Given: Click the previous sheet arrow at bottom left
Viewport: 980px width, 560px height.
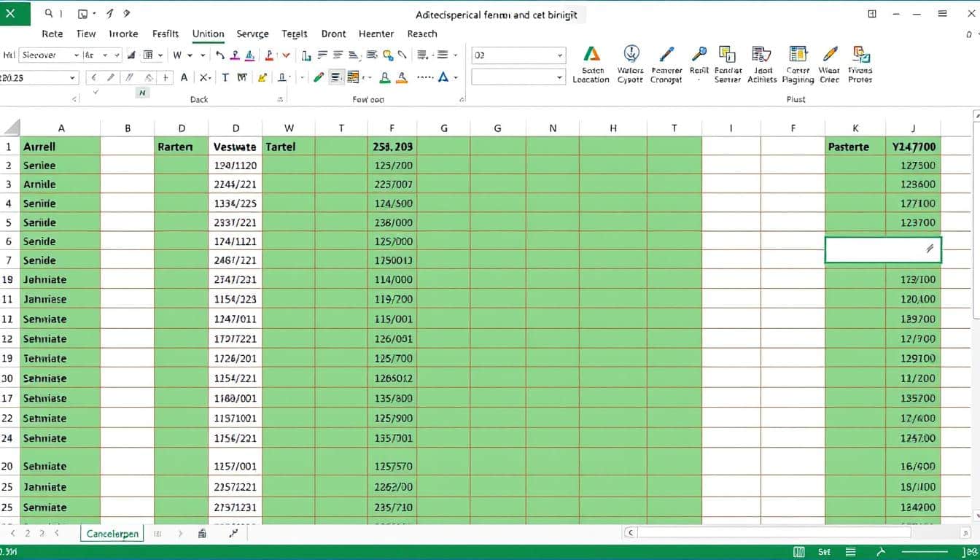Looking at the screenshot, I should (x=15, y=534).
